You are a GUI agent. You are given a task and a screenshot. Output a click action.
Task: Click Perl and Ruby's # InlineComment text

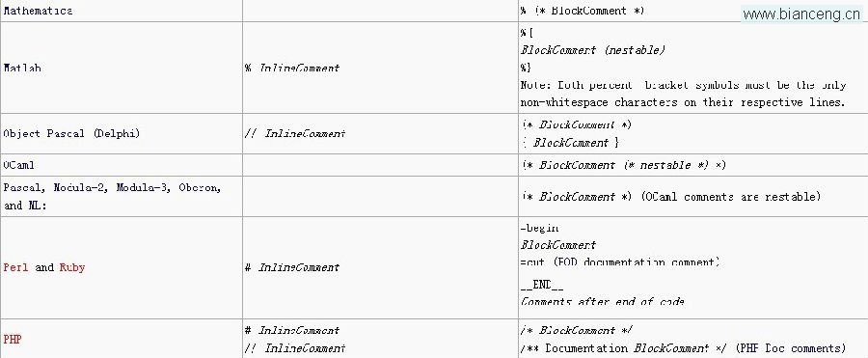pyautogui.click(x=291, y=267)
